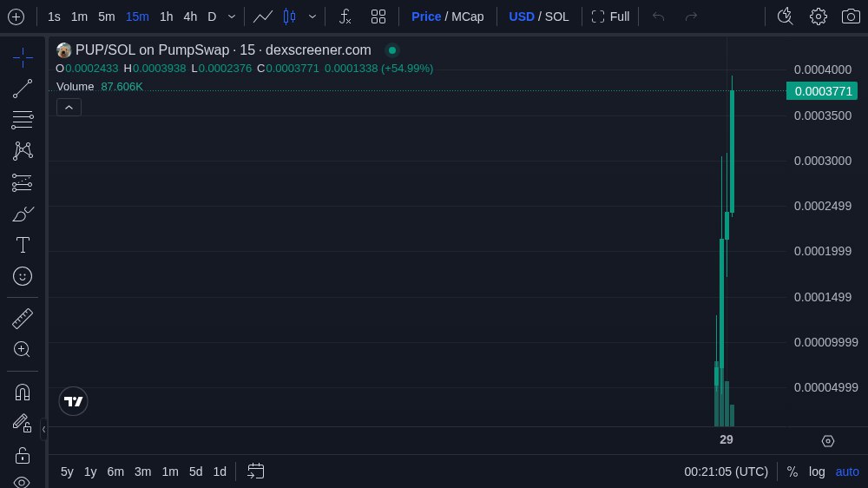
Task: Select the 5d date range
Action: pos(195,472)
